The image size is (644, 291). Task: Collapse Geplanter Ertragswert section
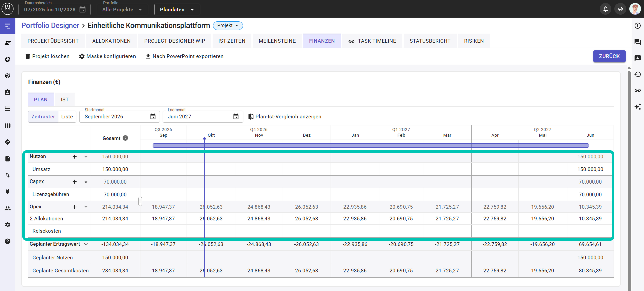pos(86,244)
